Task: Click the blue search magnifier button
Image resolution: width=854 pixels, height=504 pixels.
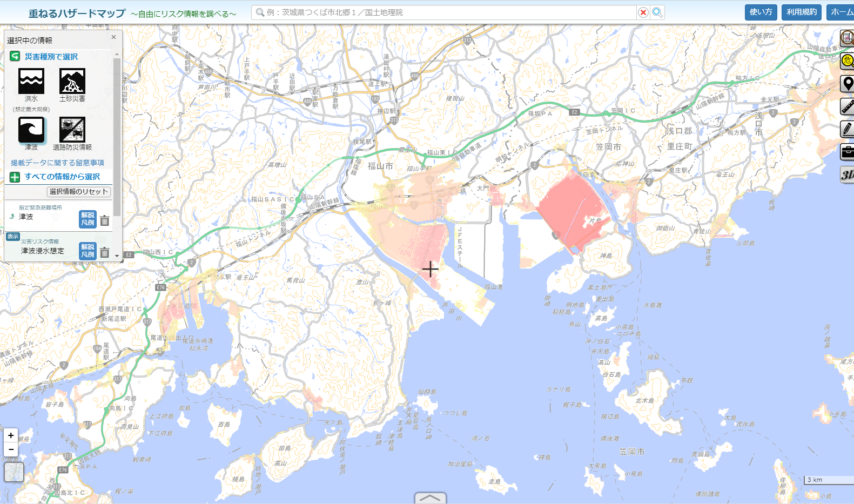Action: [x=657, y=12]
